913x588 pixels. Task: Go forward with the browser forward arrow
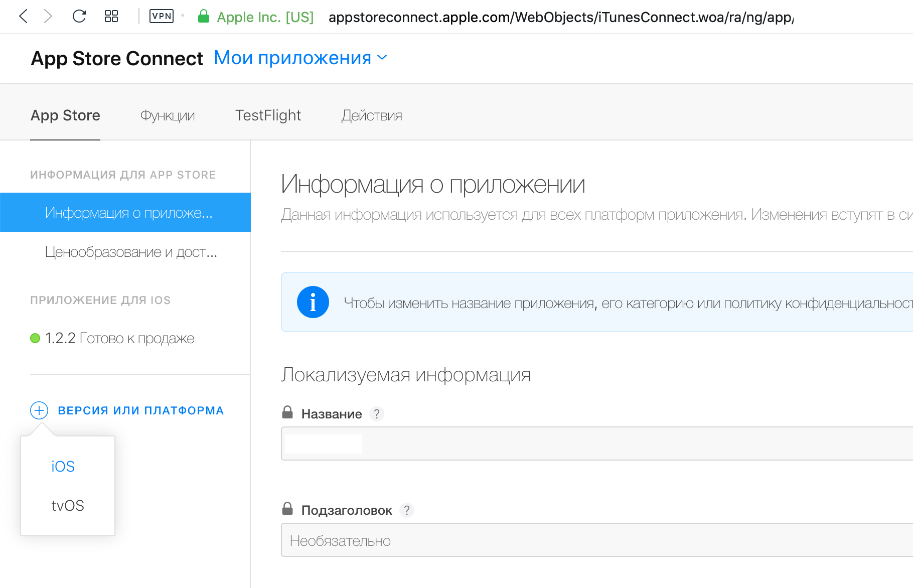click(x=48, y=17)
